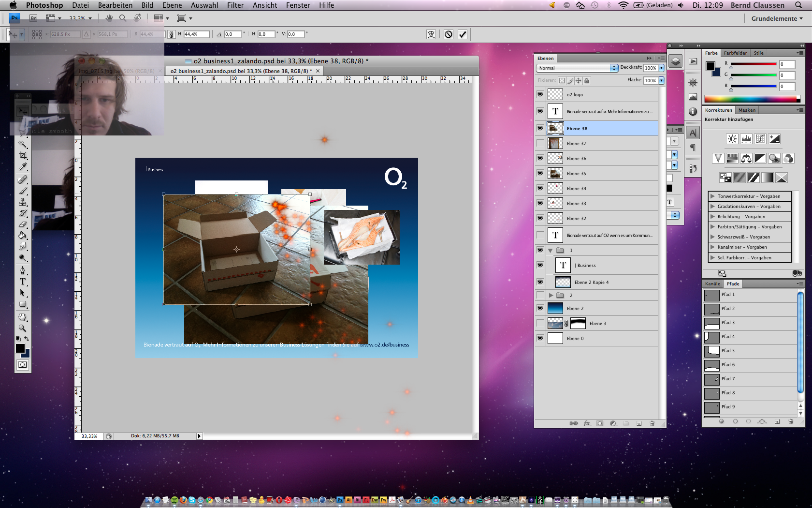The width and height of the screenshot is (812, 508).
Task: Confirm the transformation with the checkmark
Action: tap(463, 34)
